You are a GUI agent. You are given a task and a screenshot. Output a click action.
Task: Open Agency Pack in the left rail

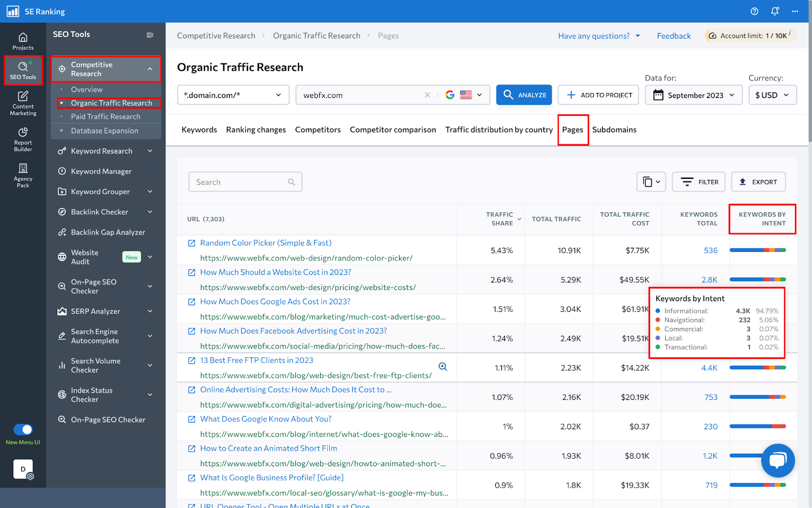(23, 175)
